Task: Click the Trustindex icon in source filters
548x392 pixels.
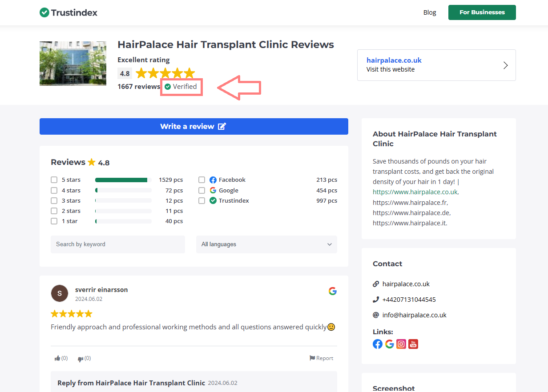Action: (213, 201)
